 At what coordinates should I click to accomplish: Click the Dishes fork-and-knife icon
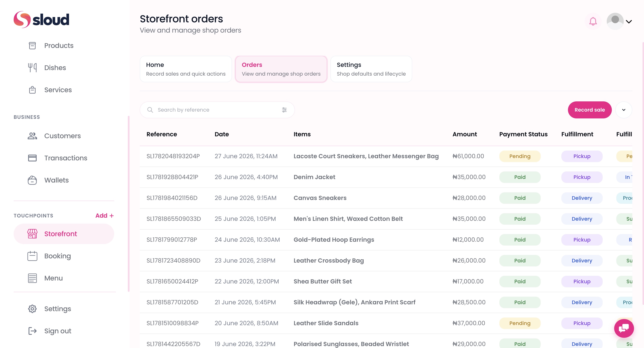click(32, 68)
